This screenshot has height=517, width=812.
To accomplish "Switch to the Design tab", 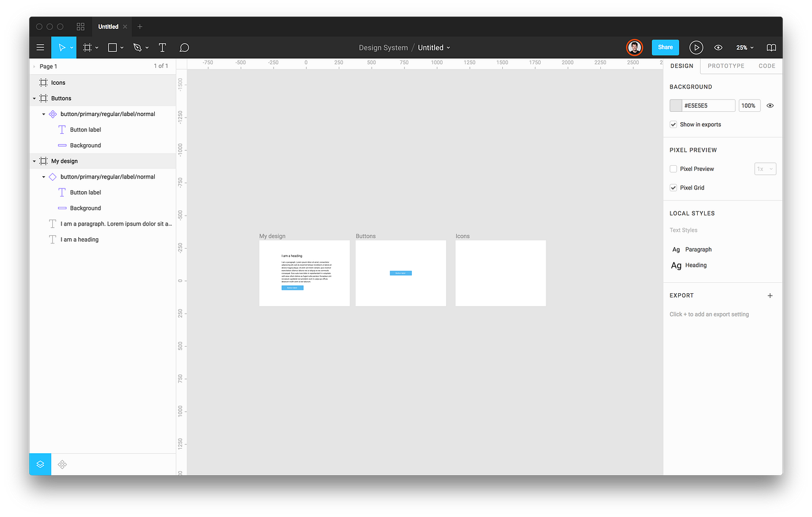I will coord(681,66).
